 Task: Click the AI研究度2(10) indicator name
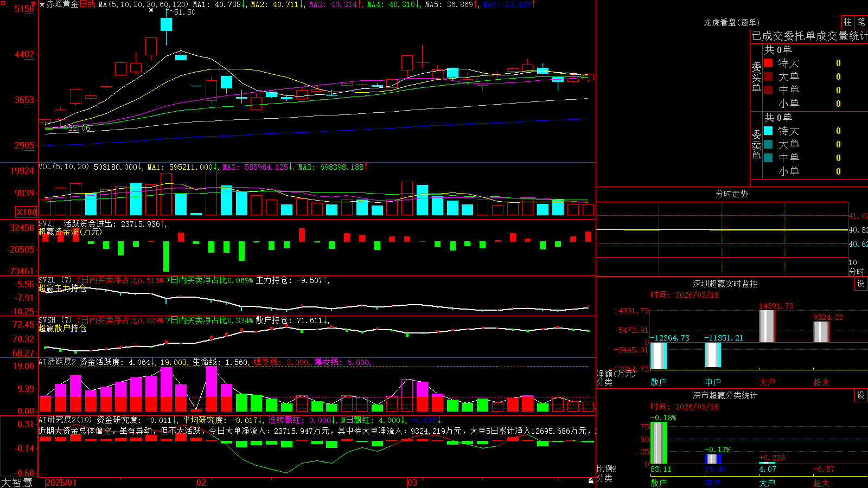pyautogui.click(x=65, y=420)
